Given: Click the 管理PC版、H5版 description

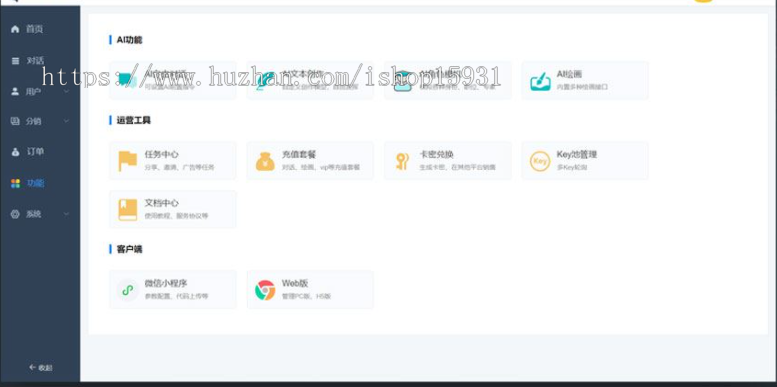Looking at the screenshot, I should point(306,296).
